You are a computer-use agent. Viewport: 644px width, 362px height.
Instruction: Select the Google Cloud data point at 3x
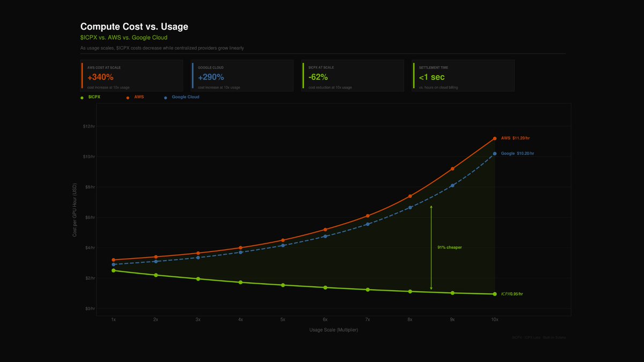tap(198, 258)
